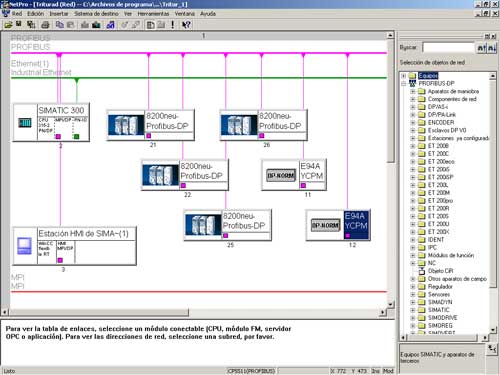Image resolution: width=500 pixels, height=375 pixels.
Task: Click the Copy icon in toolbar
Action: click(60, 25)
